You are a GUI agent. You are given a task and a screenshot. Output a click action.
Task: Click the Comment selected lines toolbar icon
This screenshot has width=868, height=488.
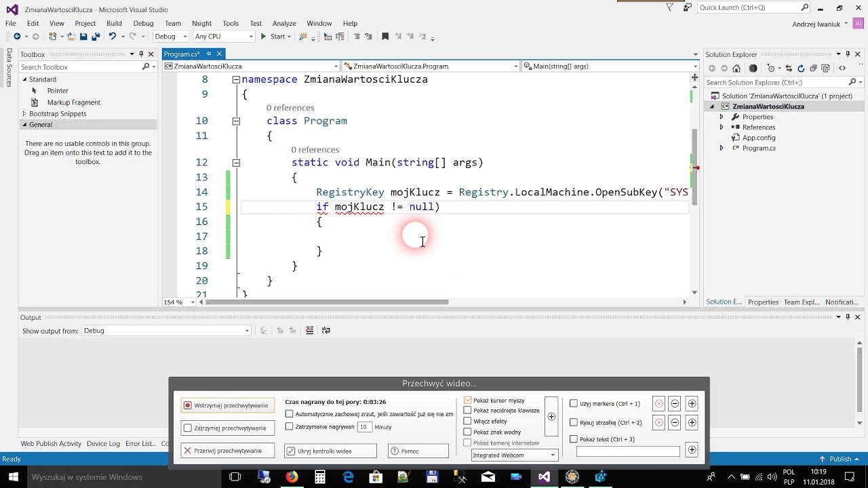click(356, 37)
